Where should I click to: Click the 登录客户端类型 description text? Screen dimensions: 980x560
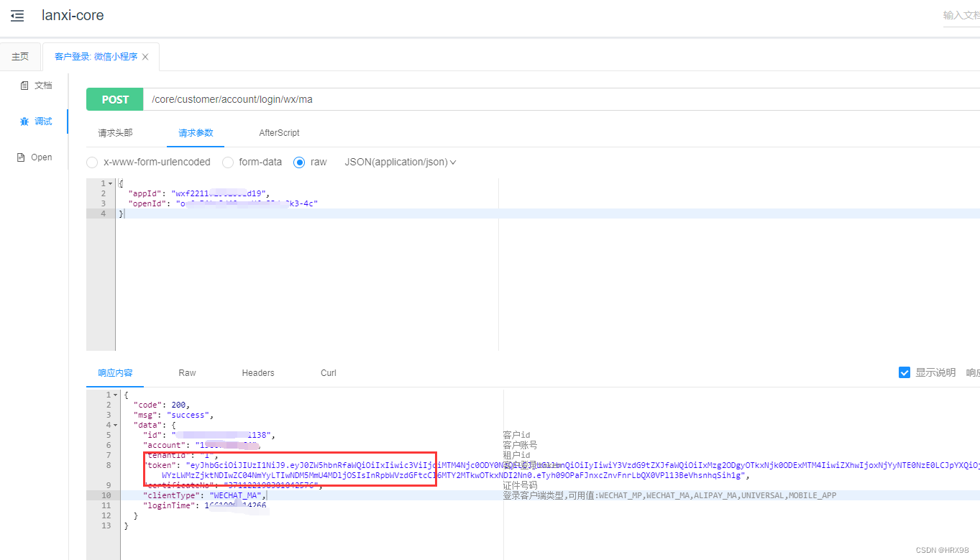coord(669,495)
